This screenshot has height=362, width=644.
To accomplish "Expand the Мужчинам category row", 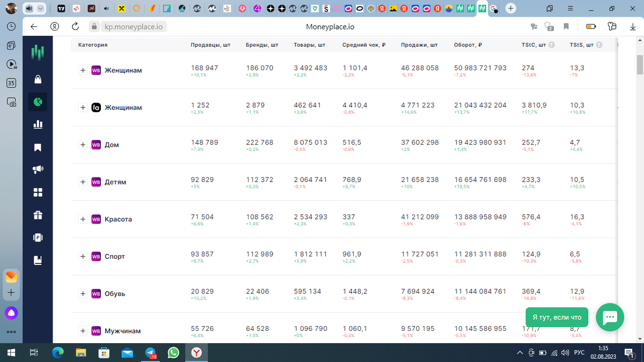I will pos(83,331).
